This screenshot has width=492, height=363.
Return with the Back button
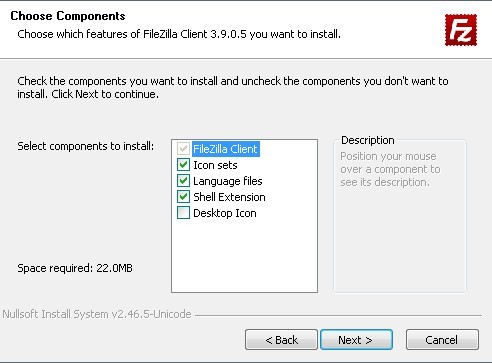281,340
